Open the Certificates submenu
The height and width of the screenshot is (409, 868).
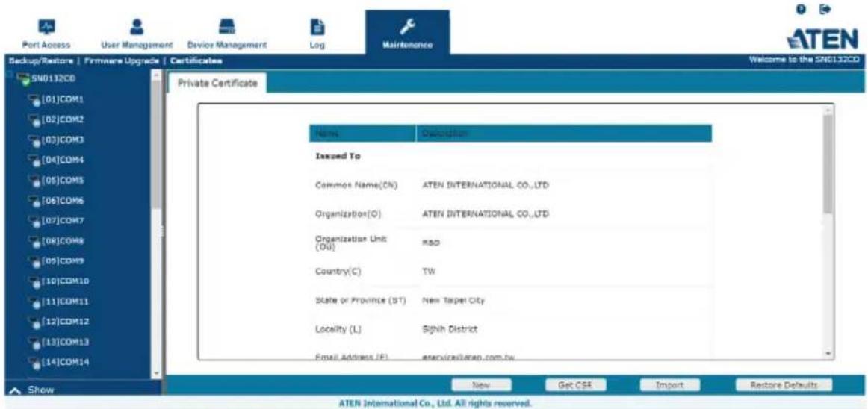click(x=196, y=60)
